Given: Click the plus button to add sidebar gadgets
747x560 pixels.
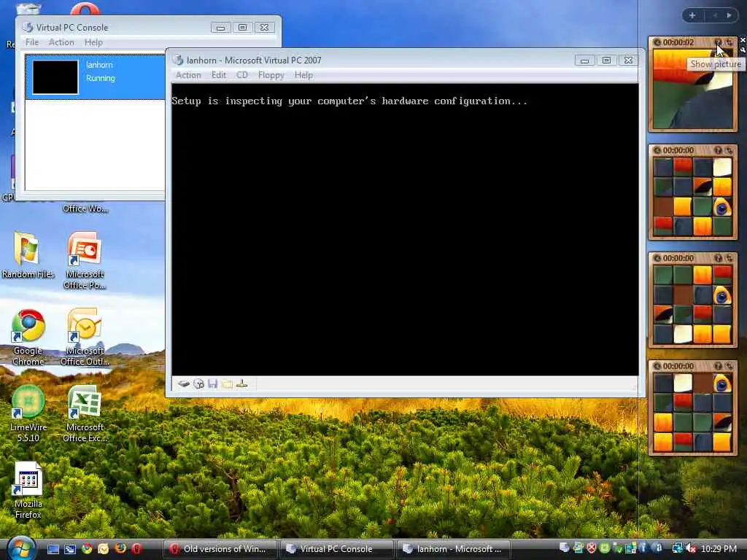Looking at the screenshot, I should (x=692, y=15).
